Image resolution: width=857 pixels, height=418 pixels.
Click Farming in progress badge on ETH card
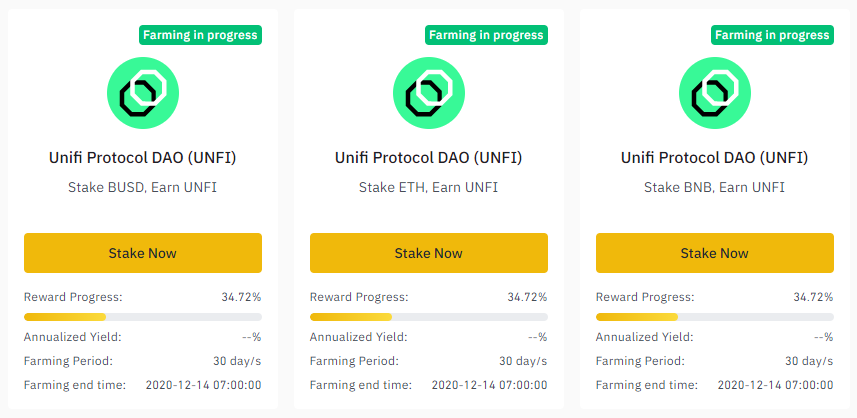(486, 36)
